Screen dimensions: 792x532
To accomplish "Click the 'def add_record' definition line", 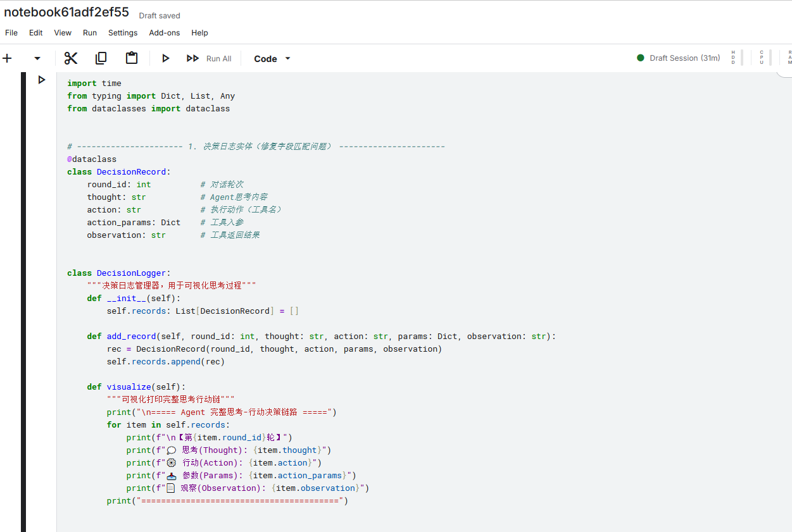I will (322, 336).
